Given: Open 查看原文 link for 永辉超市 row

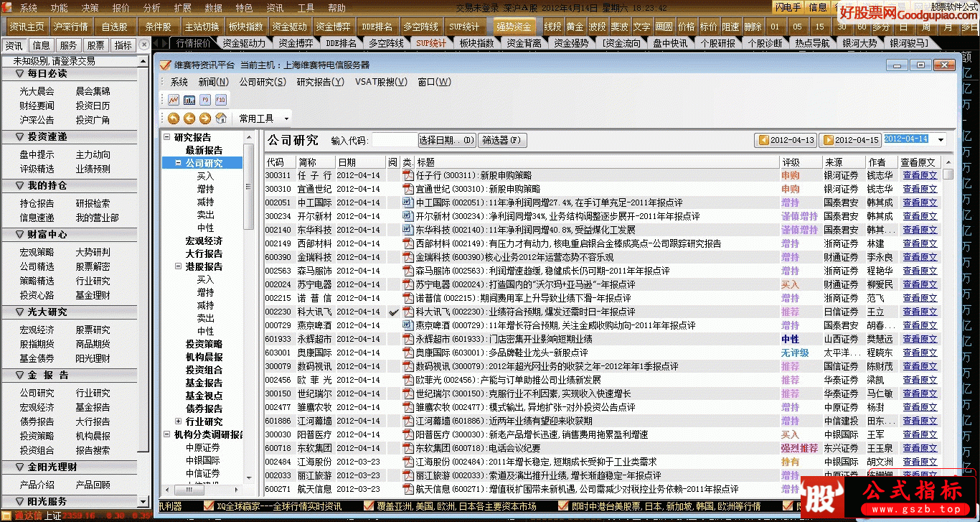Looking at the screenshot, I should pos(920,339).
